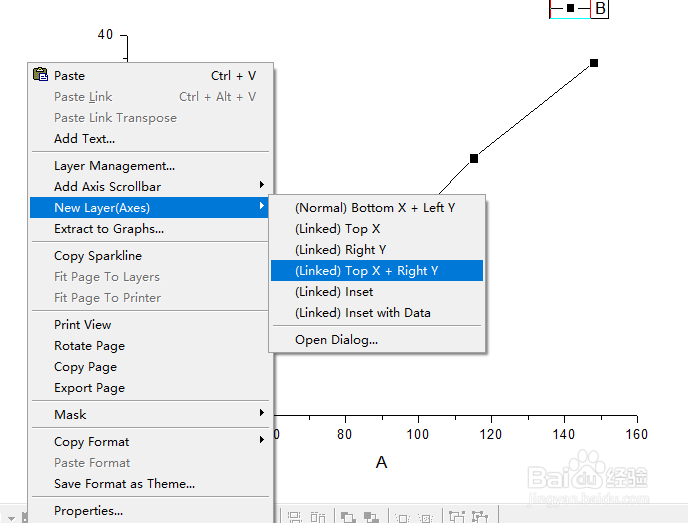Click the New Layer(Axes) menu entry
This screenshot has height=523, width=688.
[x=150, y=208]
